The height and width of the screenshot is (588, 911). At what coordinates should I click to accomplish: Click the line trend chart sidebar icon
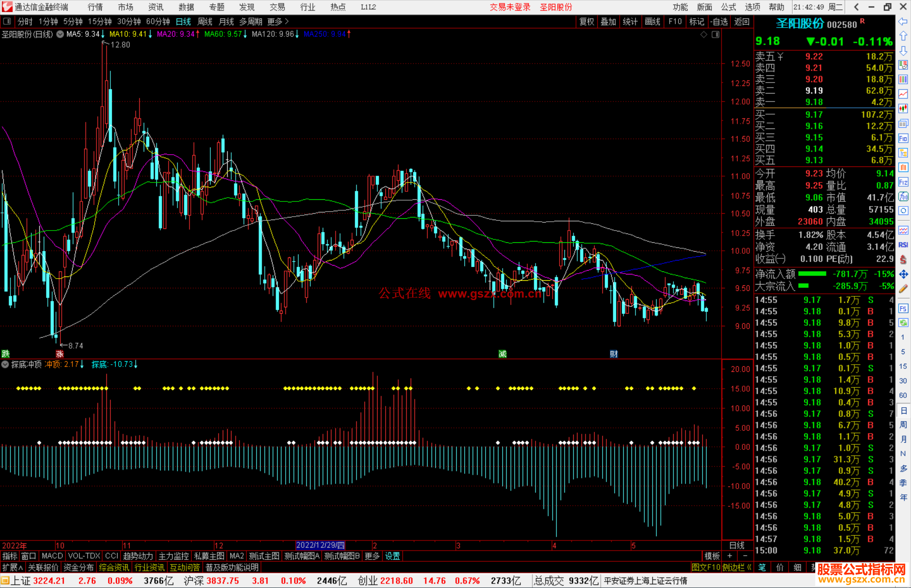coord(903,94)
